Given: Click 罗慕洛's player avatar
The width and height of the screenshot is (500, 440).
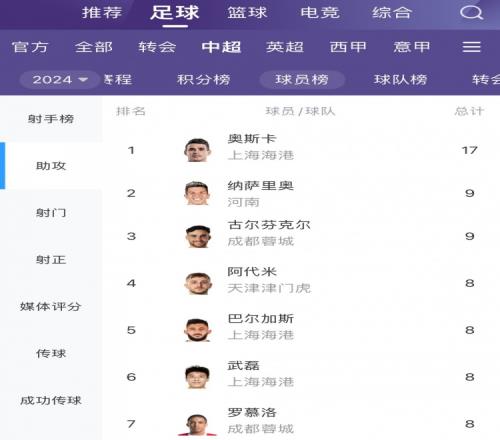Looking at the screenshot, I should click(197, 424).
